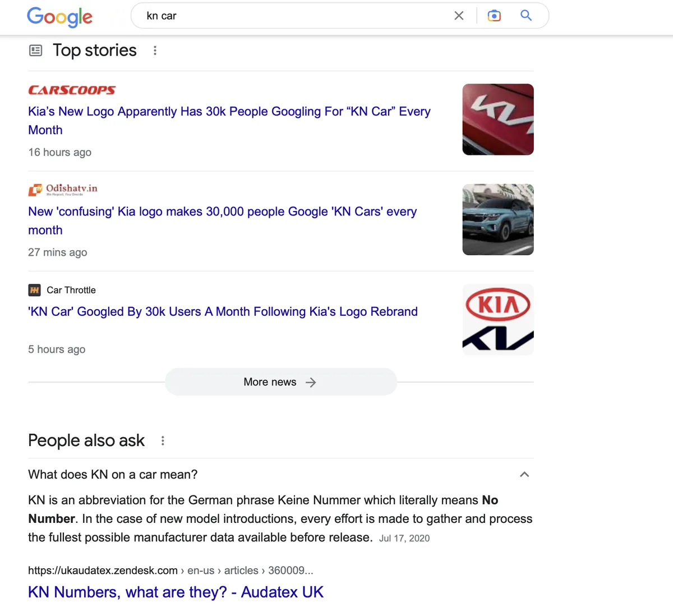
Task: Click the bold 'No Number' answer text
Action: (x=263, y=509)
